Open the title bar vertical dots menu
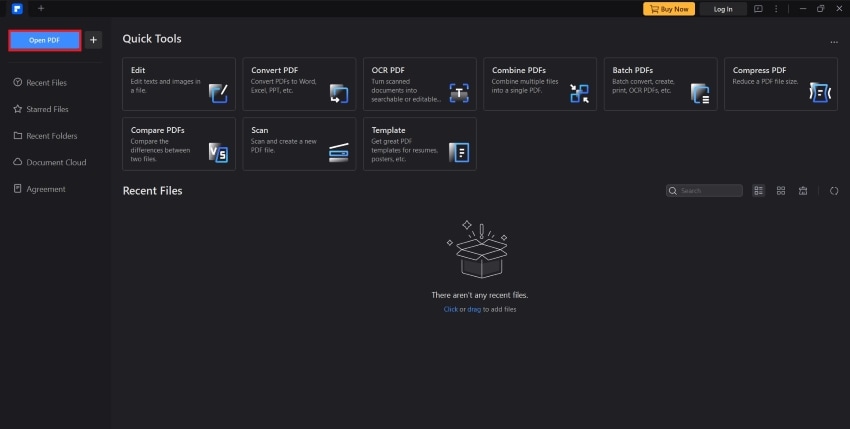 (x=776, y=9)
